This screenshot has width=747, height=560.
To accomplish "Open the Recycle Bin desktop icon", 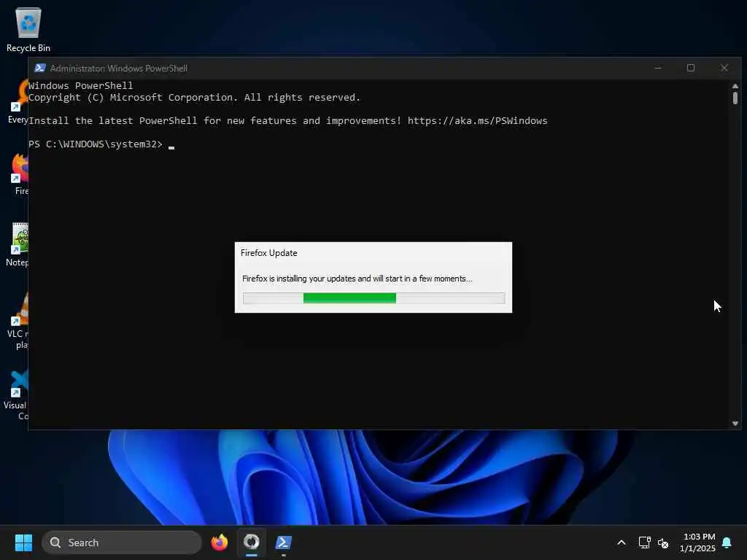I will (x=28, y=29).
